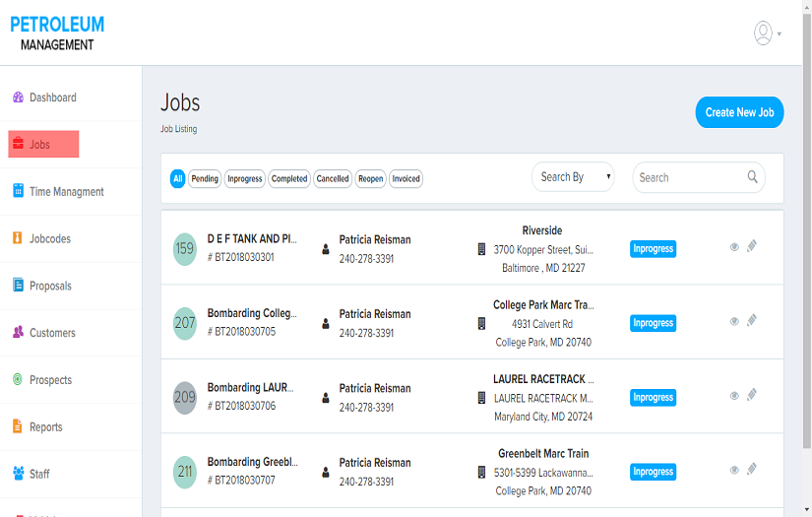Expand profile menu arrow beside avatar
The width and height of the screenshot is (812, 517).
click(780, 34)
